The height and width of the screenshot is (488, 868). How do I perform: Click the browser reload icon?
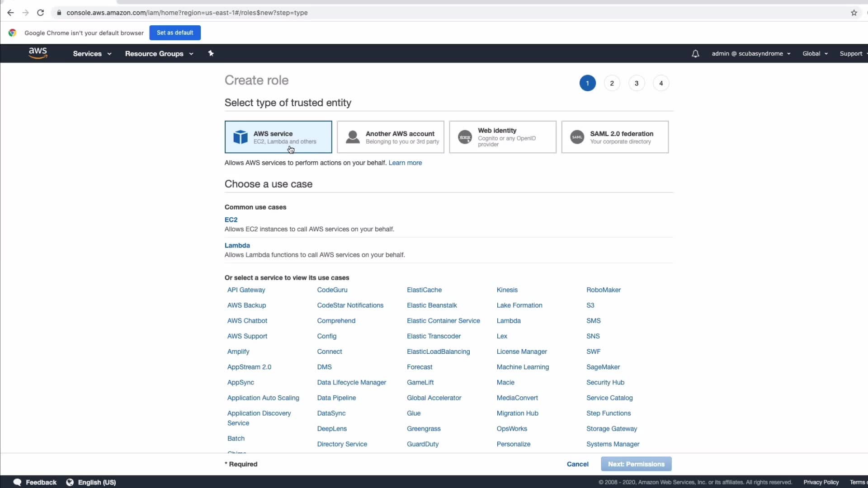click(41, 13)
